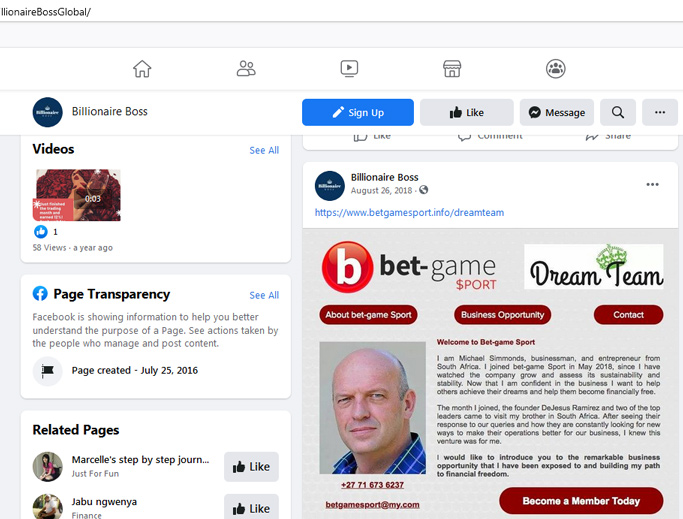Open the Facebook Home icon
The width and height of the screenshot is (683, 519).
point(142,69)
